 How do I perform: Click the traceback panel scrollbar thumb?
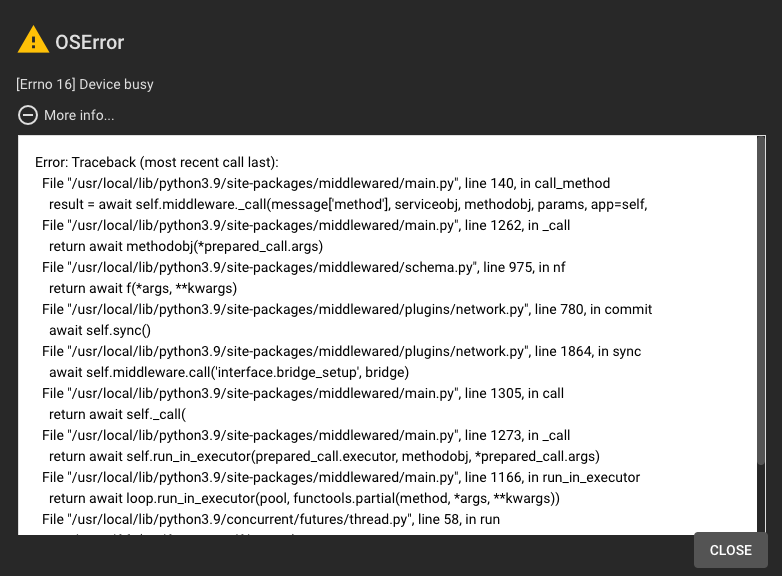coord(761,300)
